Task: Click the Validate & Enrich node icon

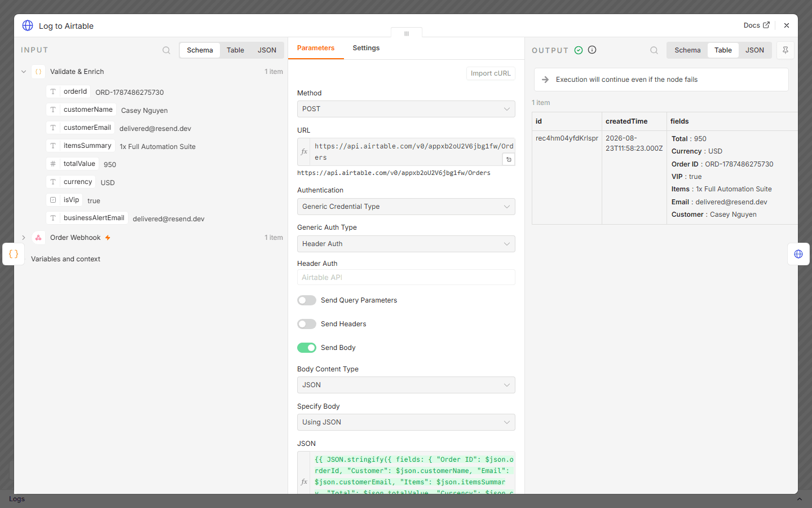Action: (x=38, y=72)
